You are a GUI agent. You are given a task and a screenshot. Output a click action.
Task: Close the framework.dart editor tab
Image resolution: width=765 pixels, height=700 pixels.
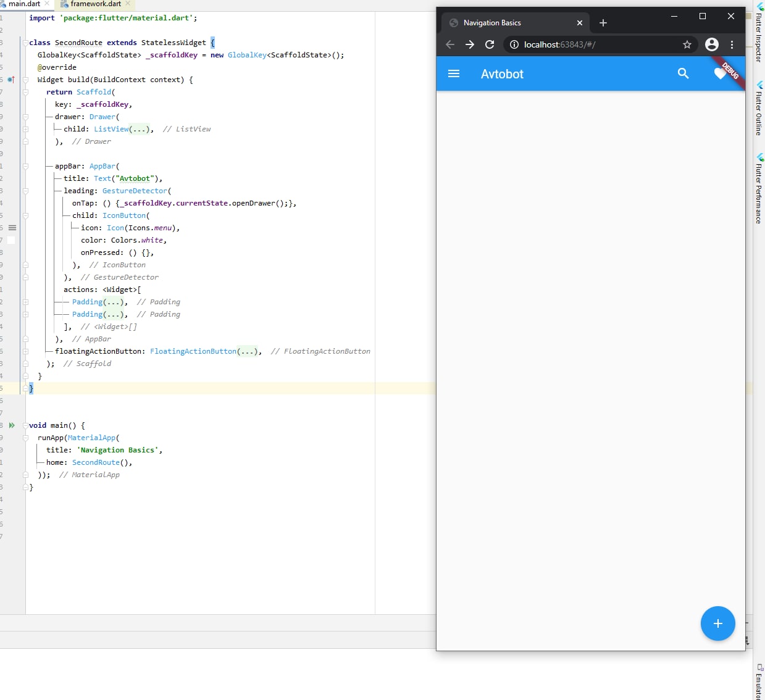pyautogui.click(x=128, y=4)
